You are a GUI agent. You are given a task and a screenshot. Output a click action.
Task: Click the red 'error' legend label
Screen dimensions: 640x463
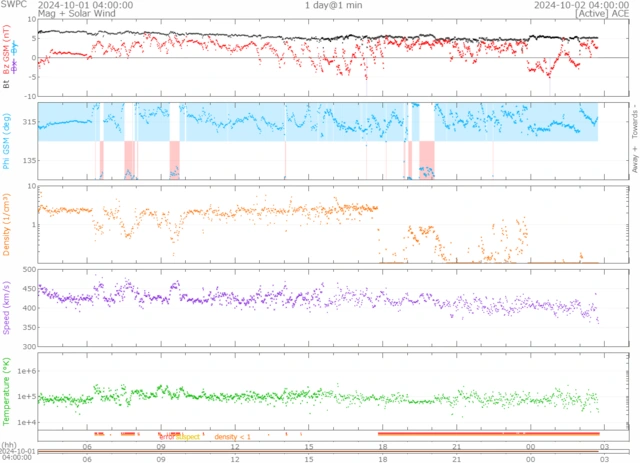pos(167,437)
